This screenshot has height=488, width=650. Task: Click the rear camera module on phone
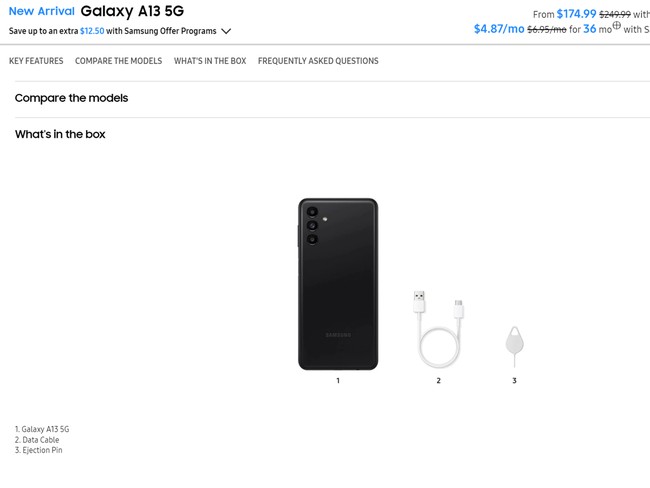point(312,225)
